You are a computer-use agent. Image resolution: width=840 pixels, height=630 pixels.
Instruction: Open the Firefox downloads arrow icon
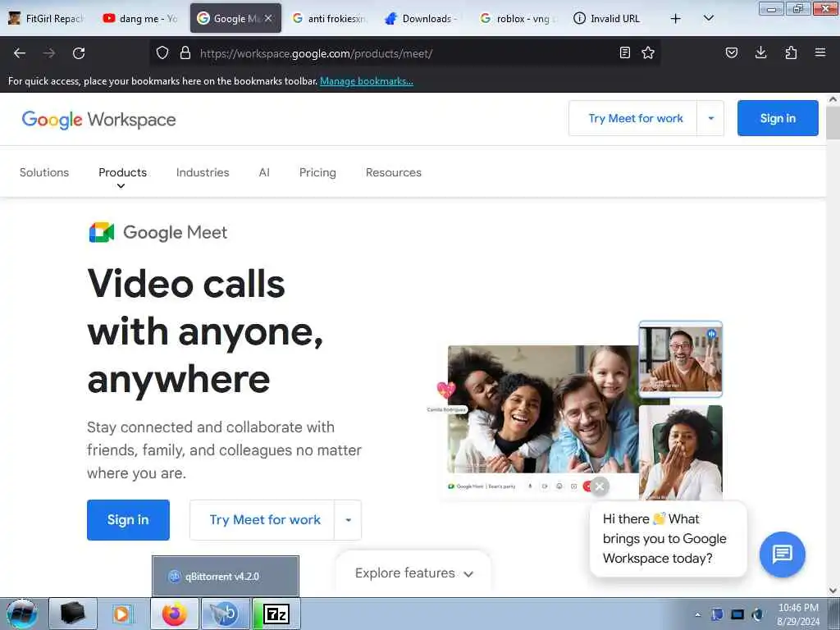tap(760, 52)
